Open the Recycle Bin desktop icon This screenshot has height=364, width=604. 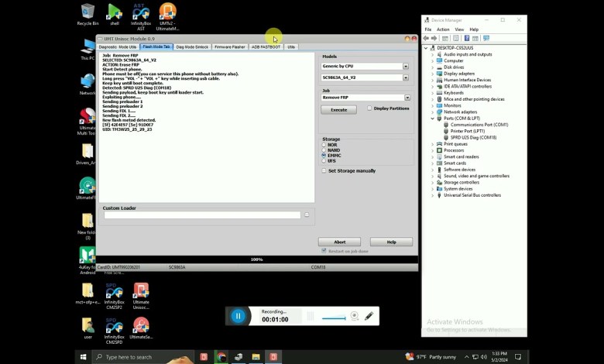(88, 14)
